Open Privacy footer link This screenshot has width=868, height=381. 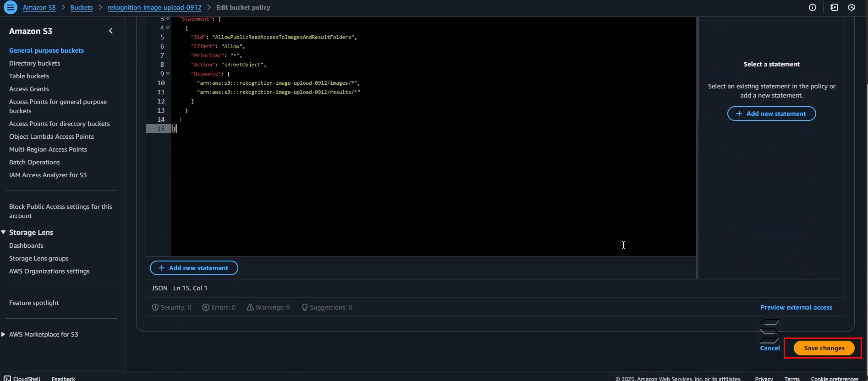[x=764, y=379]
